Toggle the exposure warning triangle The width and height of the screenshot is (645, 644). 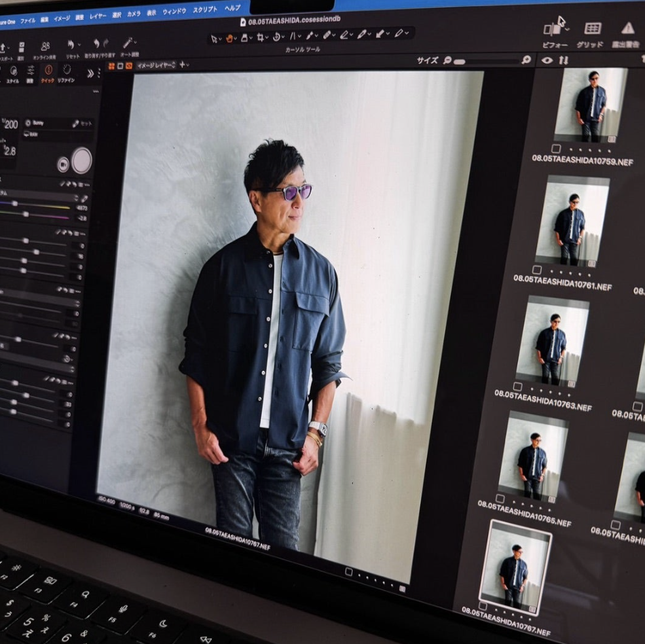(628, 28)
